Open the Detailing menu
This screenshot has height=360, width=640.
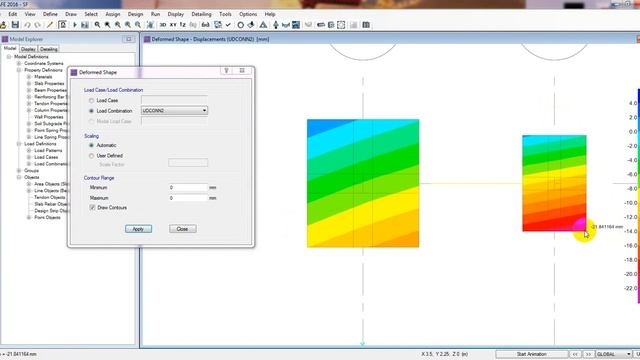201,14
